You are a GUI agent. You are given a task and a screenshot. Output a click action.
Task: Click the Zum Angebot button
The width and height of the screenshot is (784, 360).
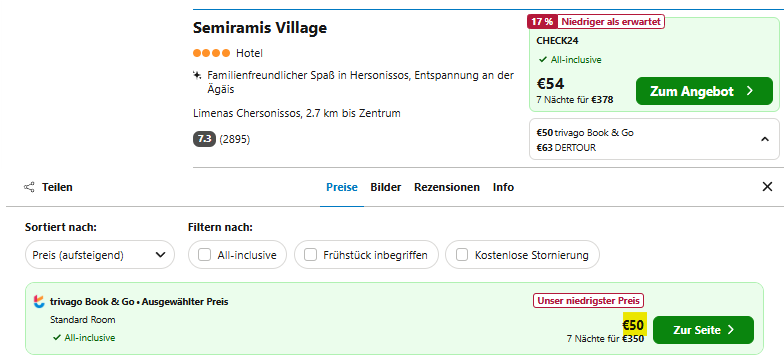click(x=704, y=91)
